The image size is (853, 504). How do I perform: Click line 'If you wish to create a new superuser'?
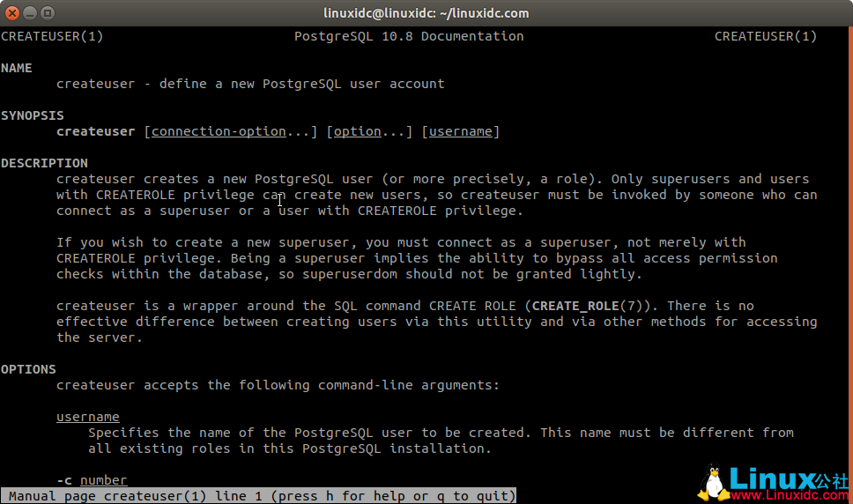click(x=401, y=242)
